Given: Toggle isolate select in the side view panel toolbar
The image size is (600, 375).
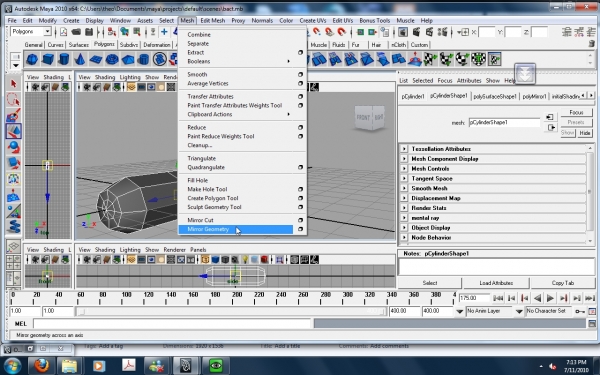Looking at the screenshot, I should point(279,260).
